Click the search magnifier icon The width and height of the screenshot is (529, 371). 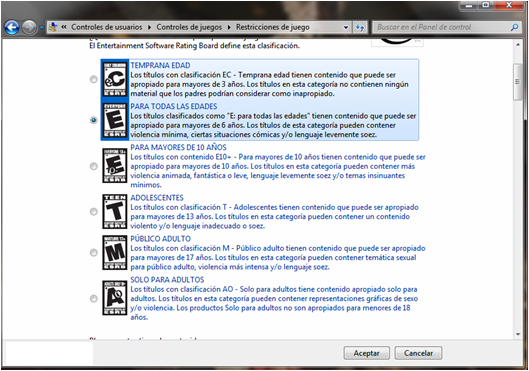(514, 27)
